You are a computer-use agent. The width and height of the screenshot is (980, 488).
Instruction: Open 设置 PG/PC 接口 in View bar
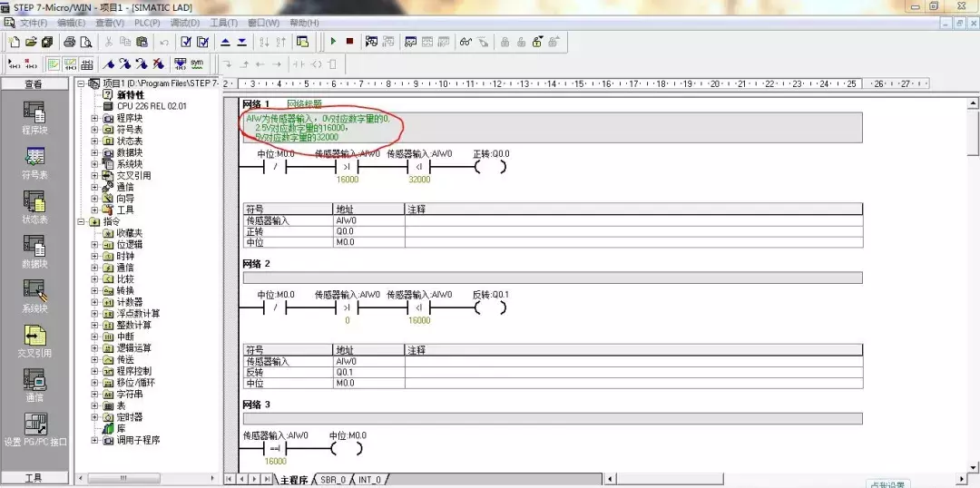coord(35,430)
